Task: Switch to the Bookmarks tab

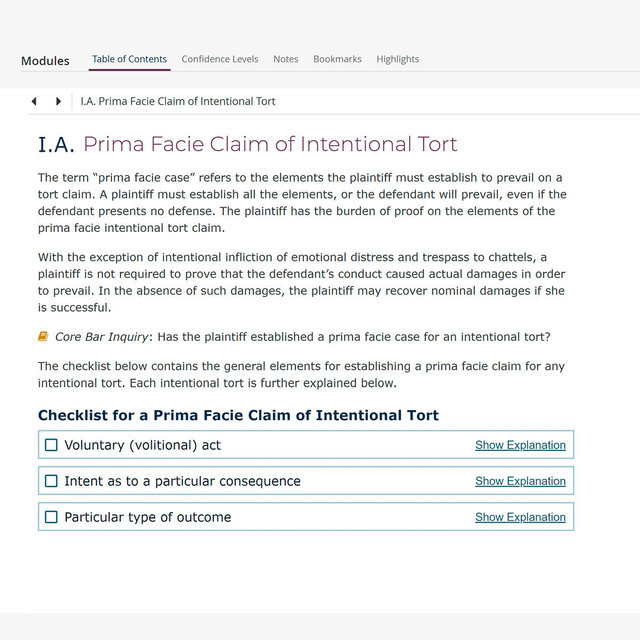Action: (x=338, y=59)
